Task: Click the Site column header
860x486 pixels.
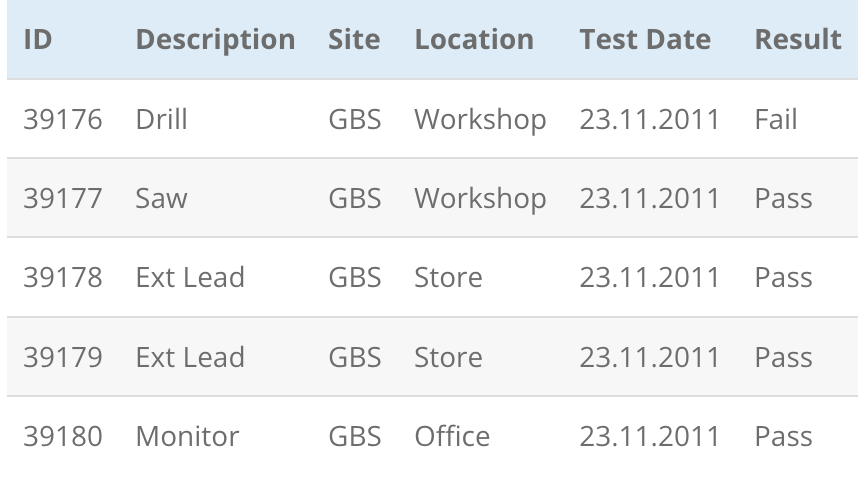Action: 354,39
